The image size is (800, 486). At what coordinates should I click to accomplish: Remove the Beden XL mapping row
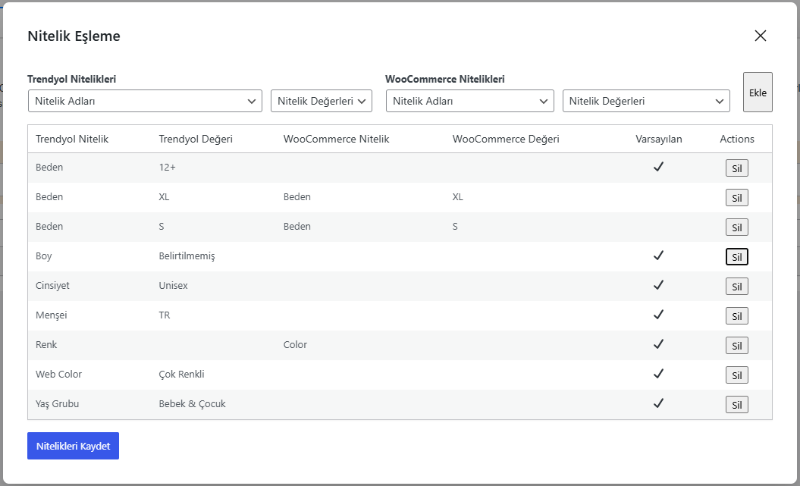(737, 198)
